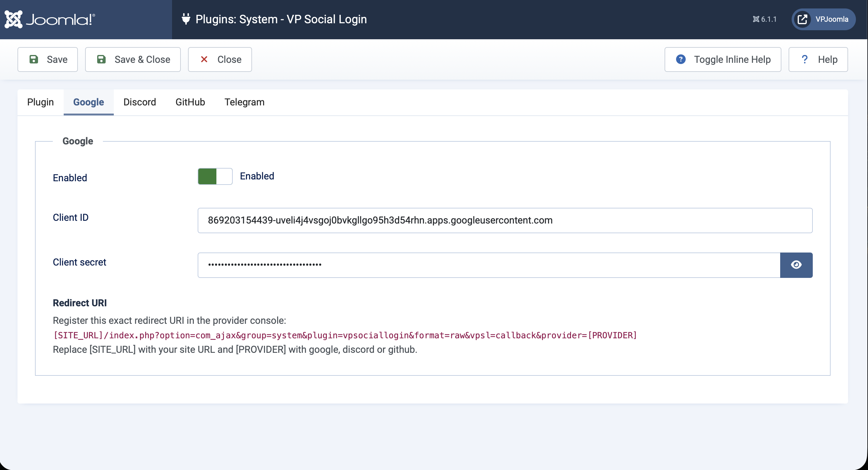
Task: Click the red redirect URI code text
Action: pyautogui.click(x=345, y=335)
